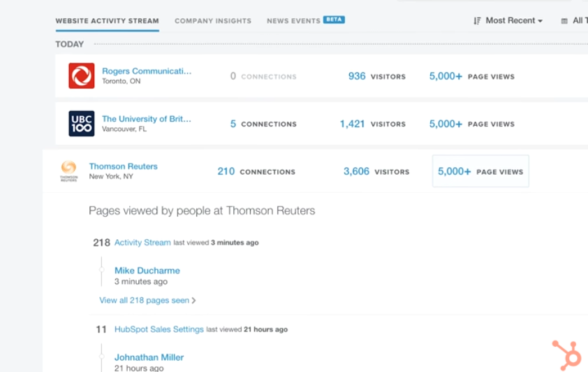
Task: Click UBC 5,000+ page views
Action: (472, 124)
